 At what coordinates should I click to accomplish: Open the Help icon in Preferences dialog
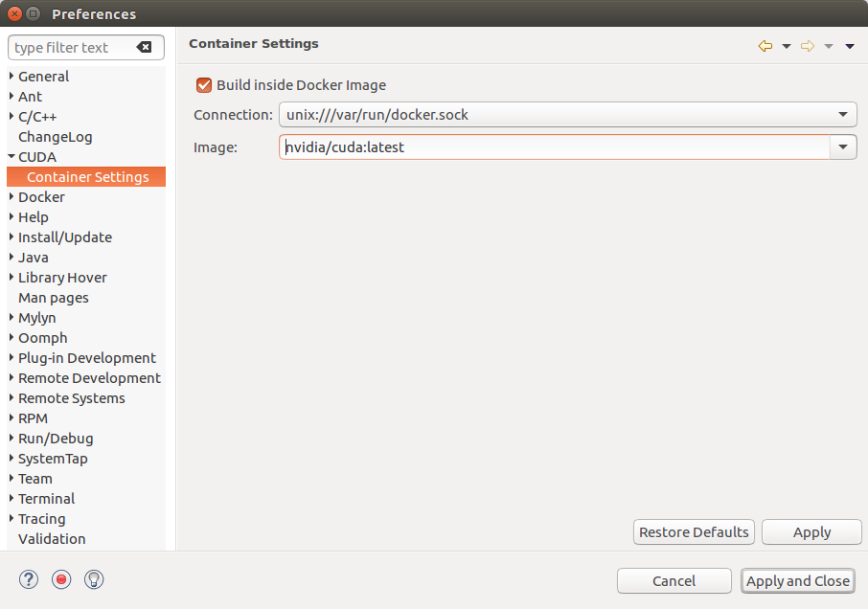28,579
